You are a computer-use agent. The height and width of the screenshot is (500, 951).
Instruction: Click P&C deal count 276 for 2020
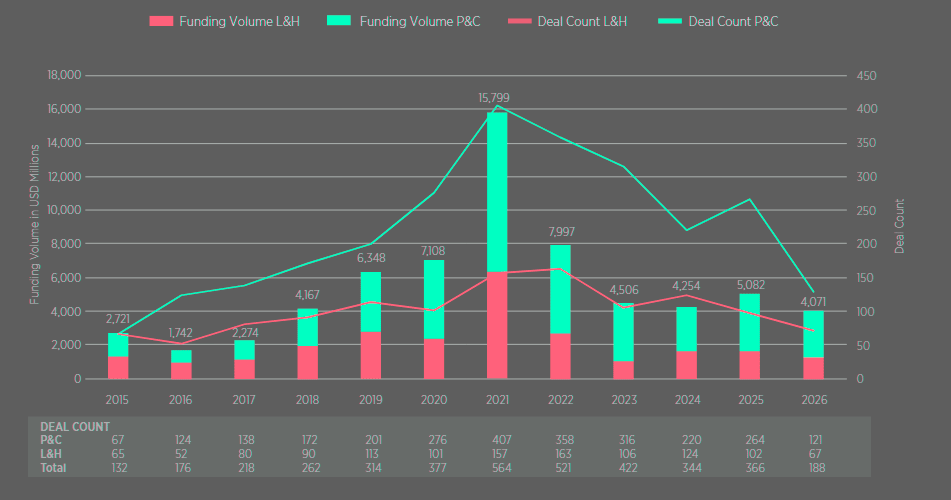pyautogui.click(x=437, y=440)
